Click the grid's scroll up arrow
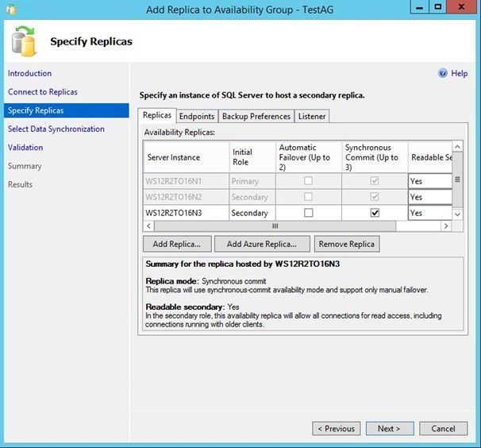 [x=457, y=147]
